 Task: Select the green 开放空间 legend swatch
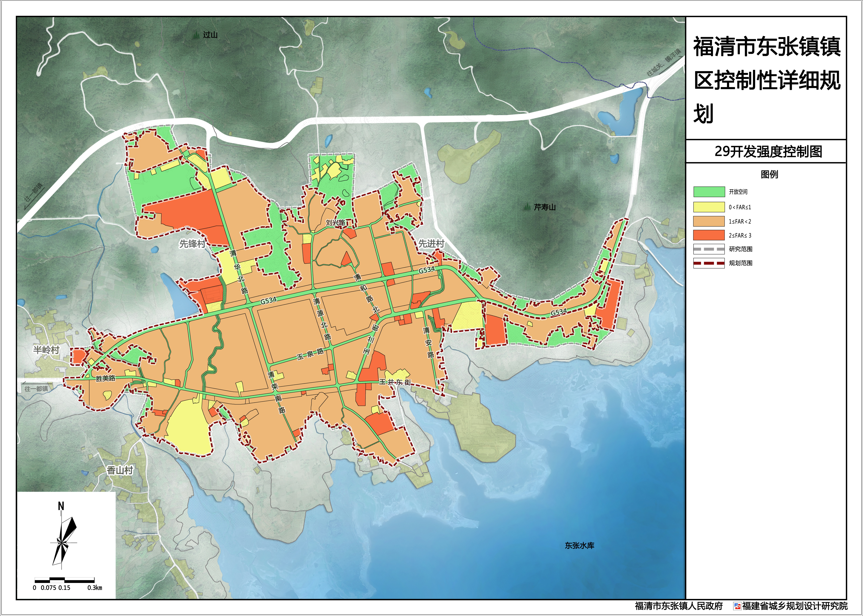709,192
